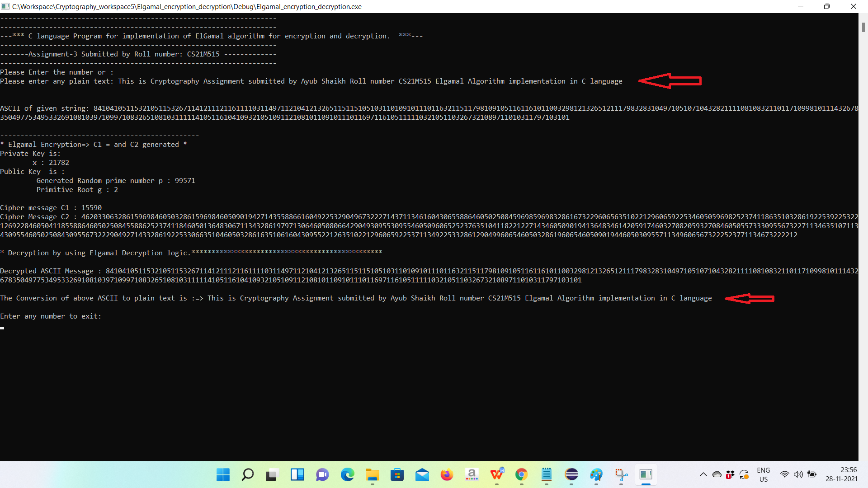This screenshot has height=488, width=868.
Task: Toggle Wi-Fi via the network tray icon
Action: pos(784,474)
